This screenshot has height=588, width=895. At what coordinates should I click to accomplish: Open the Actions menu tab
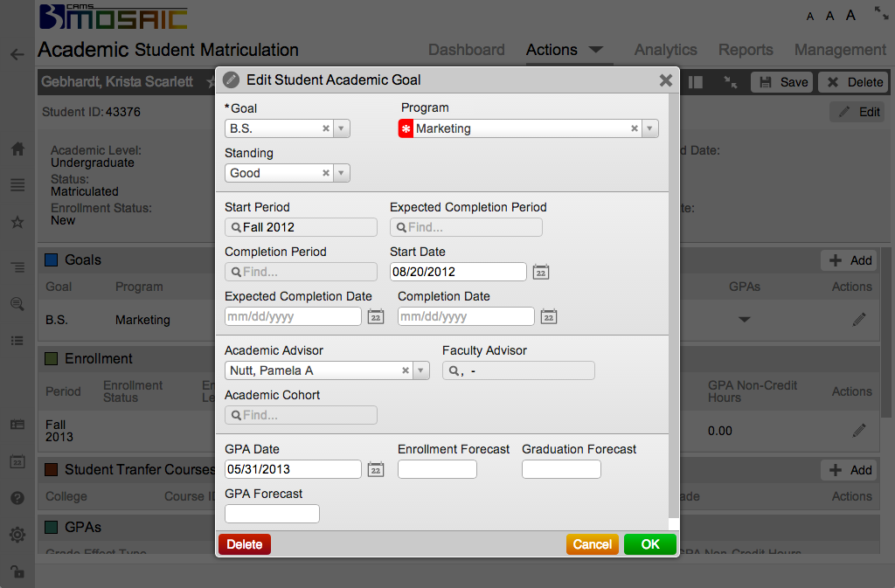[564, 50]
